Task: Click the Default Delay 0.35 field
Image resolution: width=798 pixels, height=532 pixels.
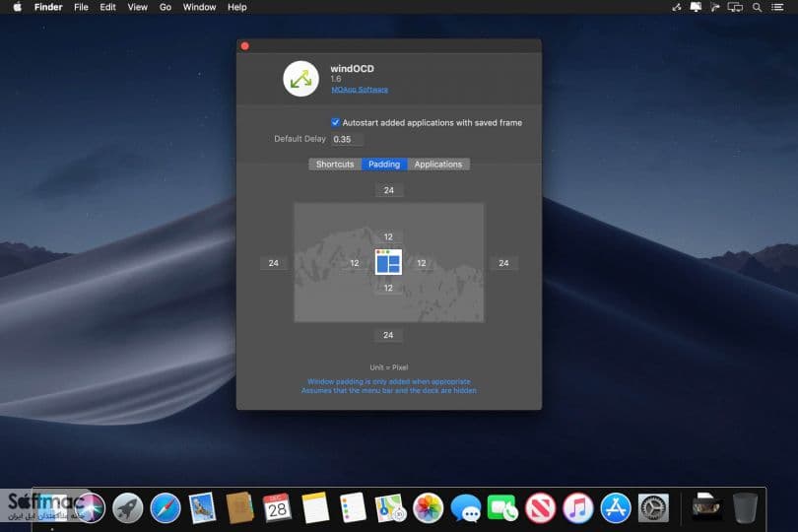Action: pos(347,139)
